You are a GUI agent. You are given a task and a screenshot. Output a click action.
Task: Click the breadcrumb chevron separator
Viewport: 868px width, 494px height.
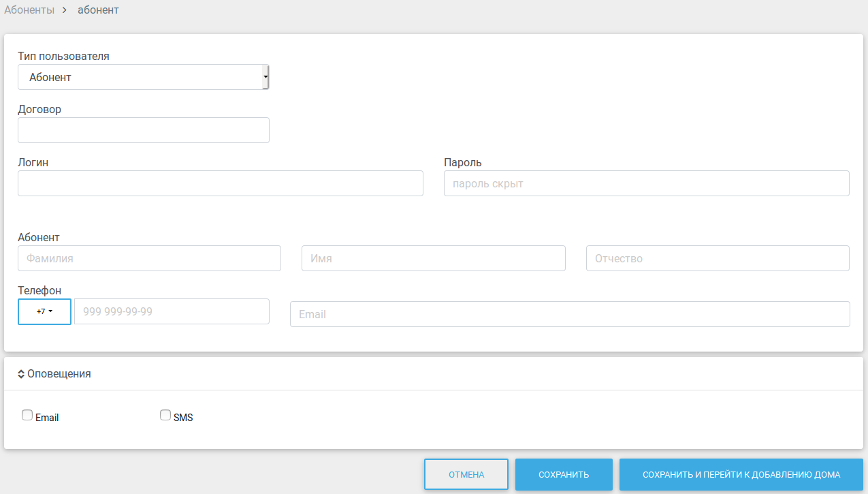pyautogui.click(x=65, y=10)
